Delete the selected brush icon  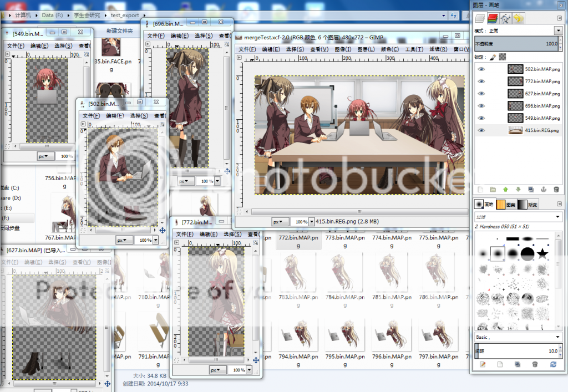(535, 364)
